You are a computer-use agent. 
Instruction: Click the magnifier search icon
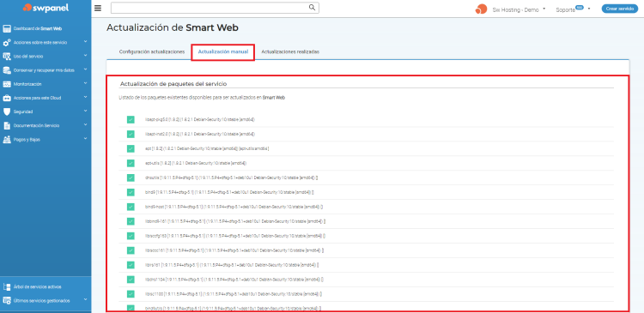tap(313, 8)
